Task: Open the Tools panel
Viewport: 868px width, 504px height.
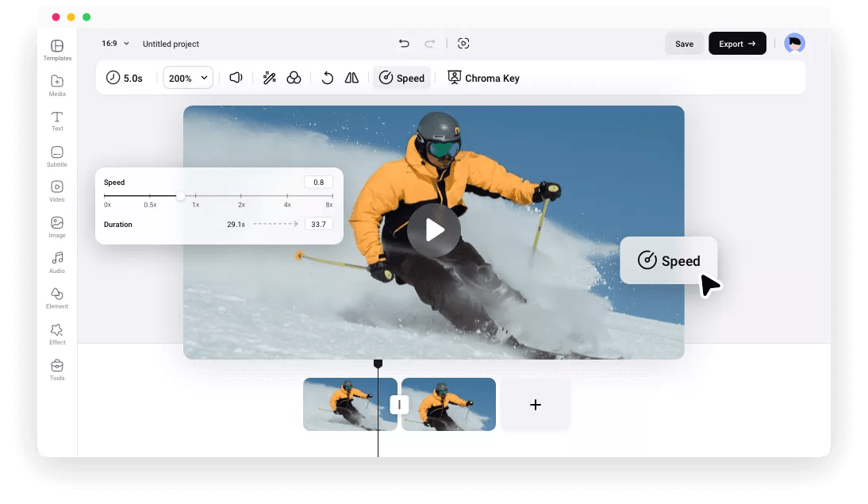Action: (x=56, y=369)
